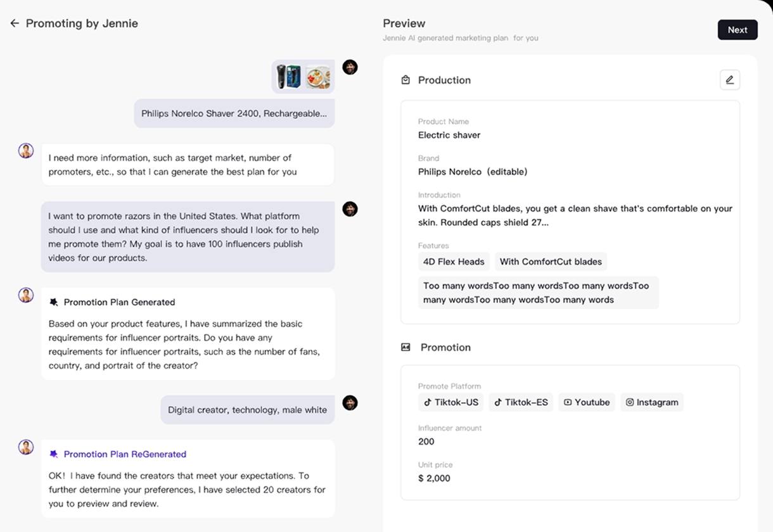
Task: Click the user avatar beside the Digital creator message
Action: (x=350, y=403)
